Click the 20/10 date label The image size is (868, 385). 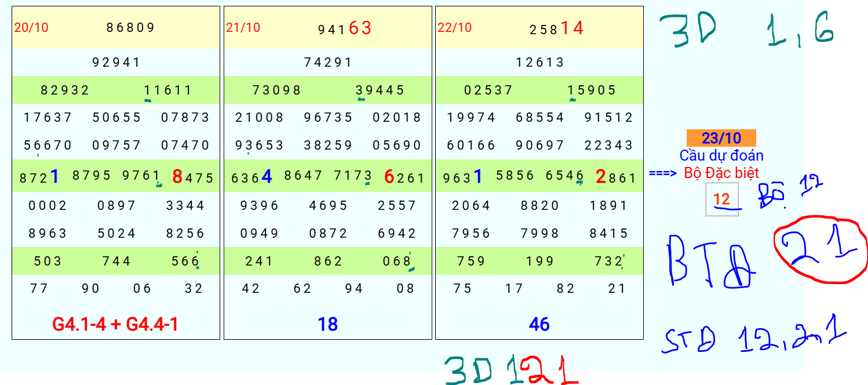[31, 27]
